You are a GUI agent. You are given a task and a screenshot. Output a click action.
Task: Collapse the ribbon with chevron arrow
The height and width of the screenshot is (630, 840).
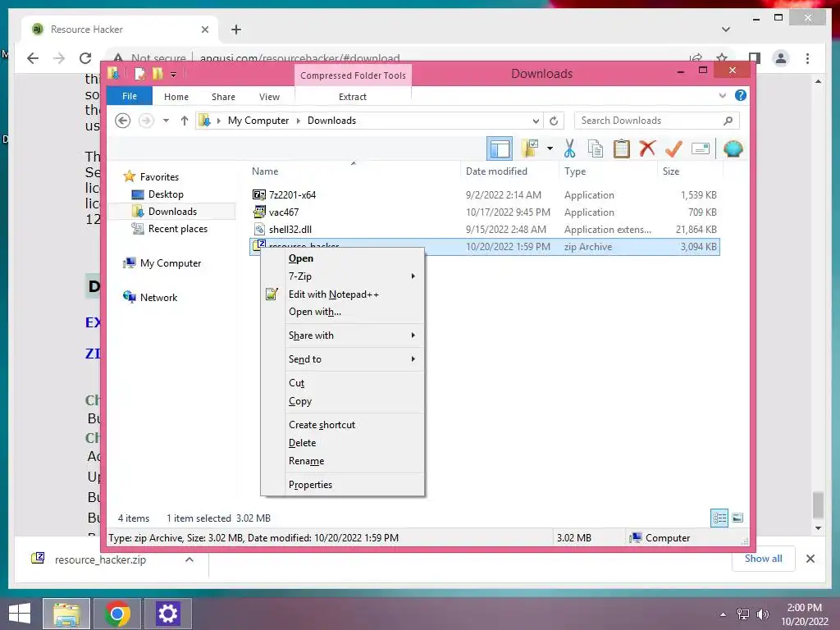tap(723, 95)
